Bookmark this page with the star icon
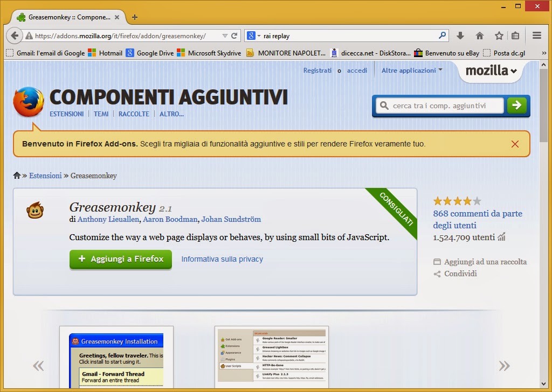Viewport: 552px width, 392px height. click(499, 36)
